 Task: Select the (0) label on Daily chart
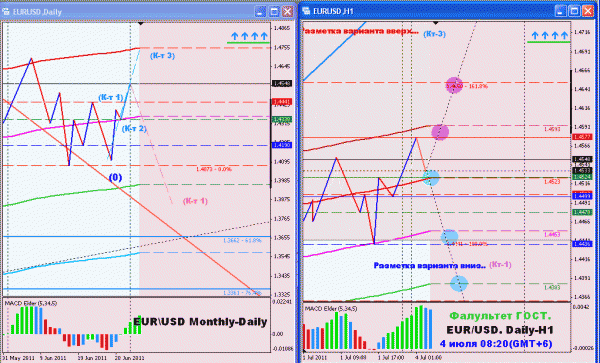point(115,177)
